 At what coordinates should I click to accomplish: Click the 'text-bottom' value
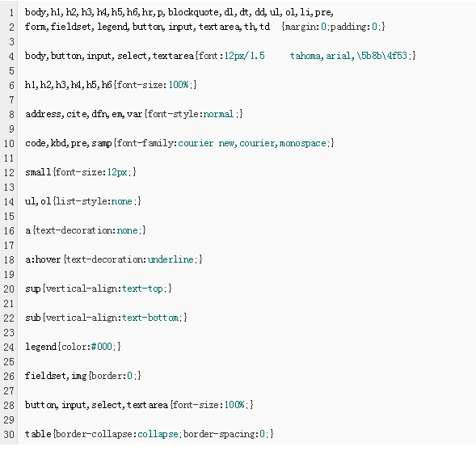[150, 318]
